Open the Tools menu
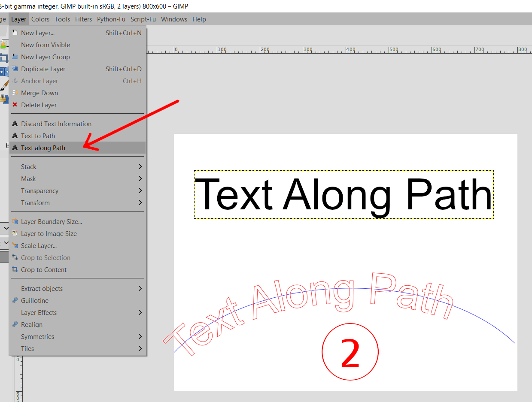The width and height of the screenshot is (532, 402). pyautogui.click(x=62, y=19)
